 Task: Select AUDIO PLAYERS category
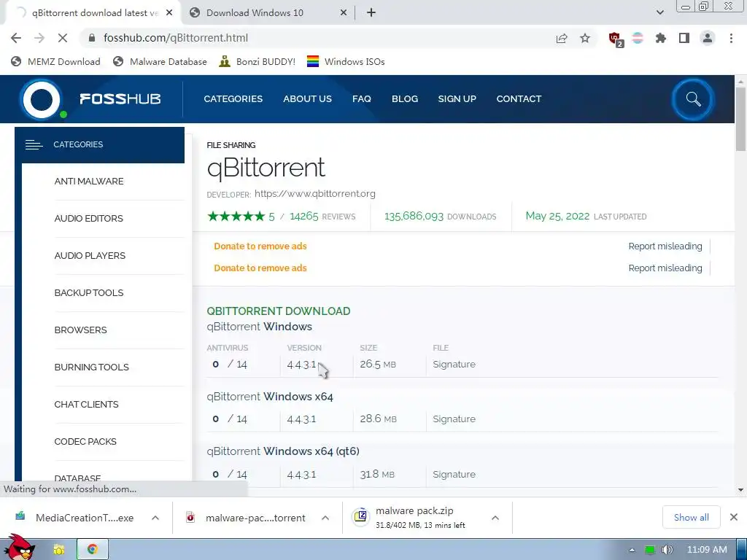(x=90, y=256)
